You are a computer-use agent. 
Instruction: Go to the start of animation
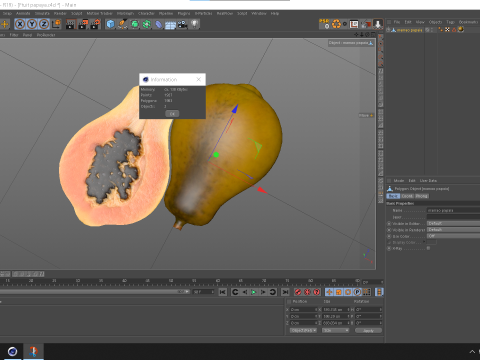pos(223,292)
